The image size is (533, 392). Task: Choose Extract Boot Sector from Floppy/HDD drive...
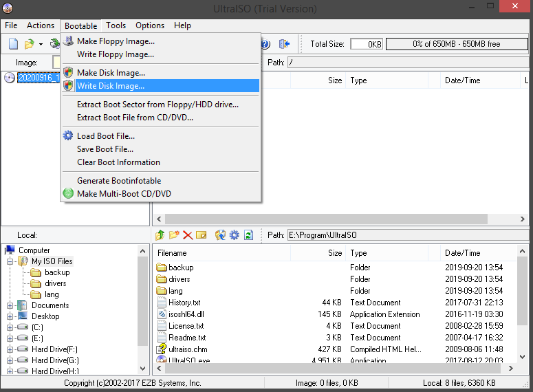point(160,105)
